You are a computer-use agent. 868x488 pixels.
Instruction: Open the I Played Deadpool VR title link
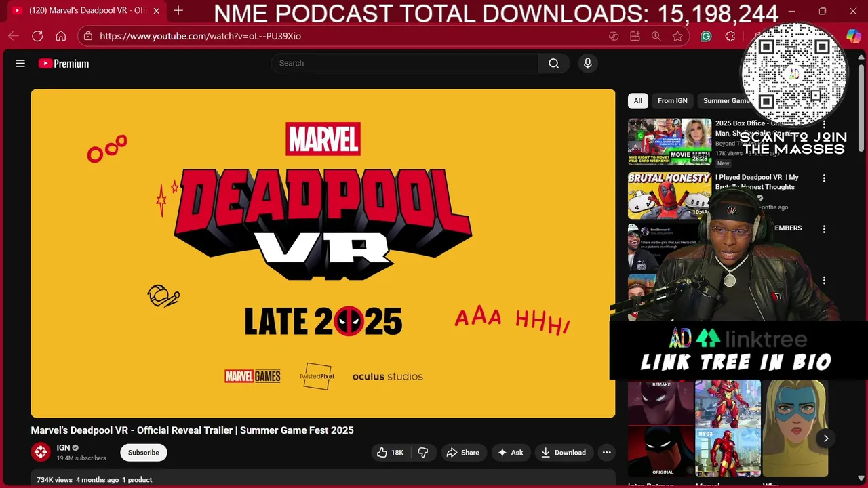click(x=757, y=182)
